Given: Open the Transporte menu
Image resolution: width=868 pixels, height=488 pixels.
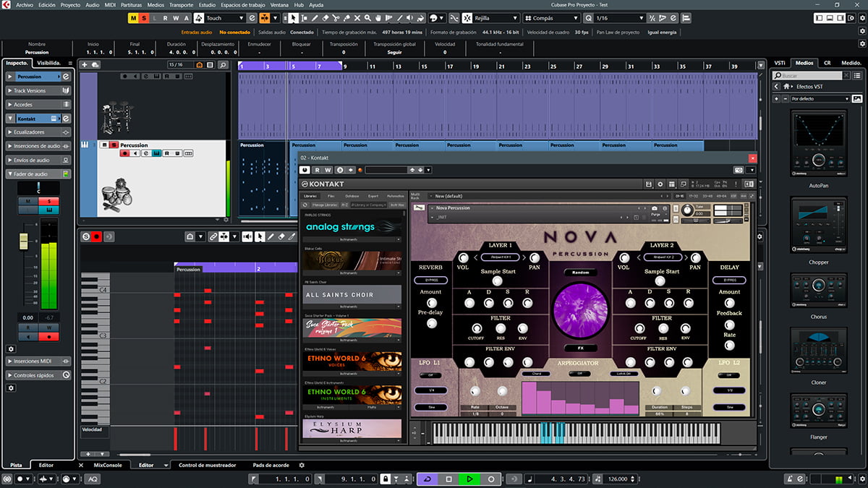Looking at the screenshot, I should (181, 4).
